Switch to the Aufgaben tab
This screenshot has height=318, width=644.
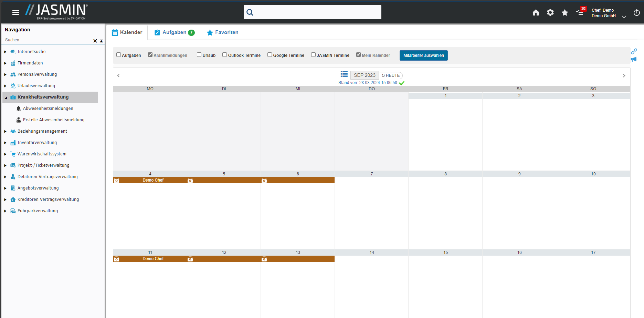[175, 32]
